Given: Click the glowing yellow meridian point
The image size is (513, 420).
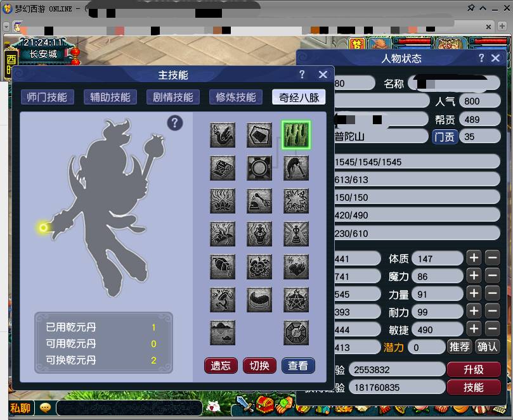Looking at the screenshot, I should (x=43, y=227).
